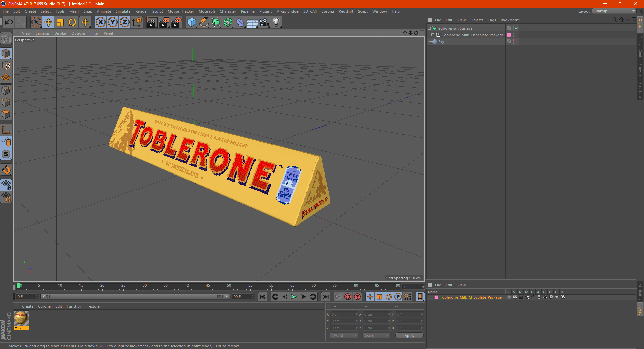Open the Content Browser side tab
Screen dimensions: 644x349
coord(640,63)
